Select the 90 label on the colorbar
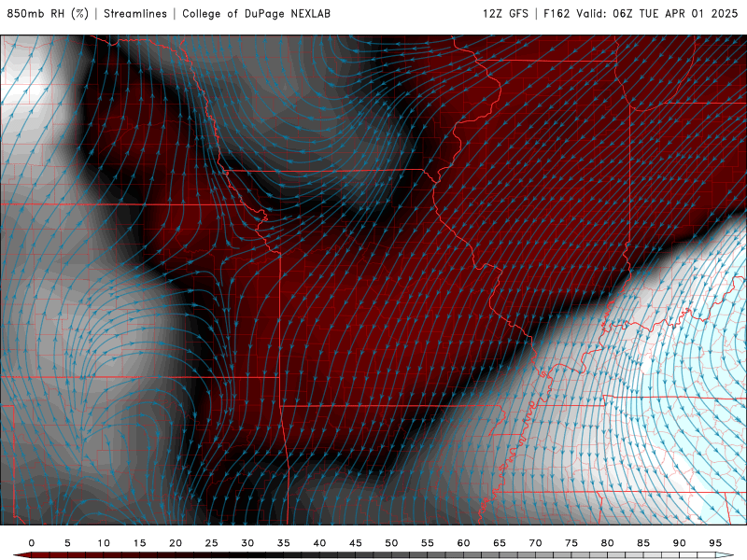Viewport: 747px width, 560px height. click(680, 543)
